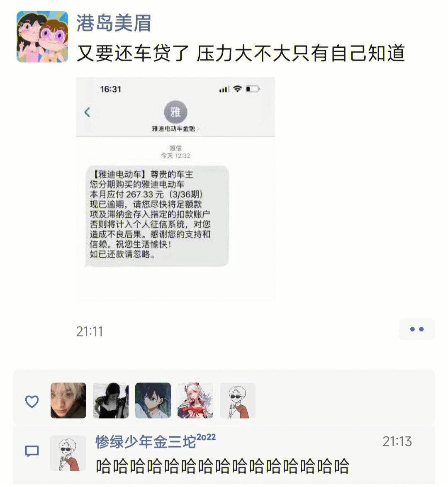
Task: Open the commenter's sunglasses avatar beside comment
Action: (x=68, y=453)
